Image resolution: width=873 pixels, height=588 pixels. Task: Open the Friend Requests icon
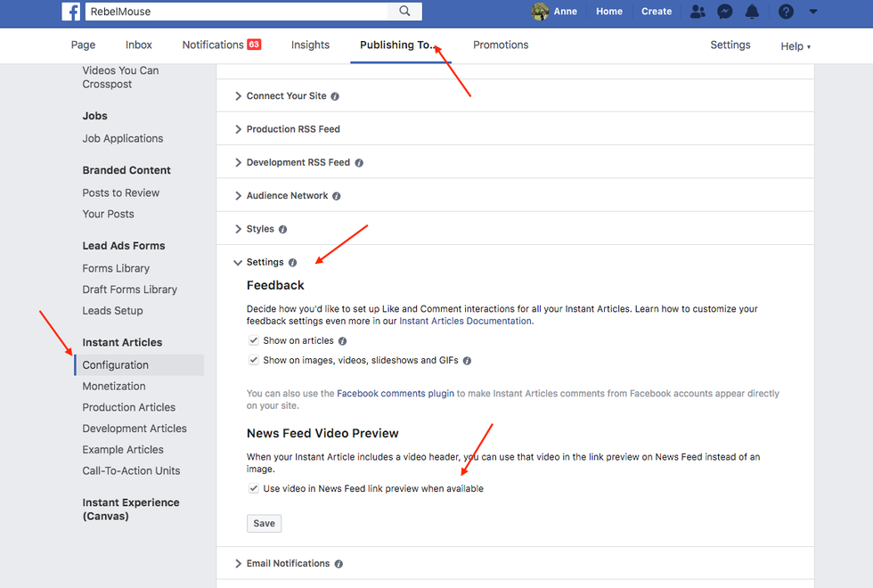pyautogui.click(x=698, y=12)
